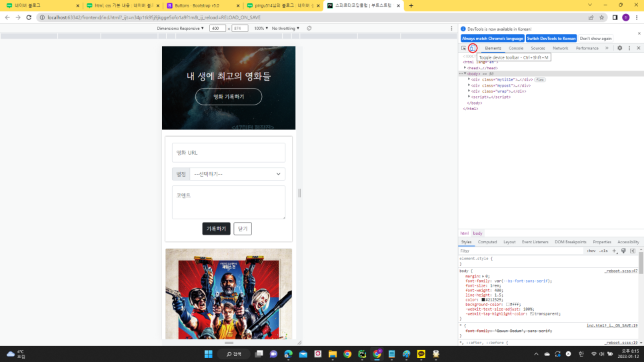Screen dimensions: 644x362
Task: Toggle :hov element state panel
Action: [591, 251]
